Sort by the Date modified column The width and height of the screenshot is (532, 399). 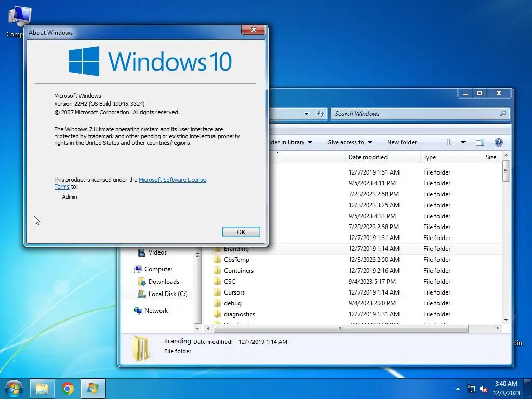[x=382, y=157]
